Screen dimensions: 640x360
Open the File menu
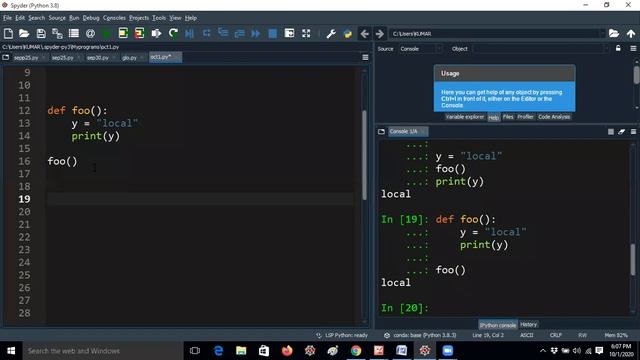(x=7, y=18)
